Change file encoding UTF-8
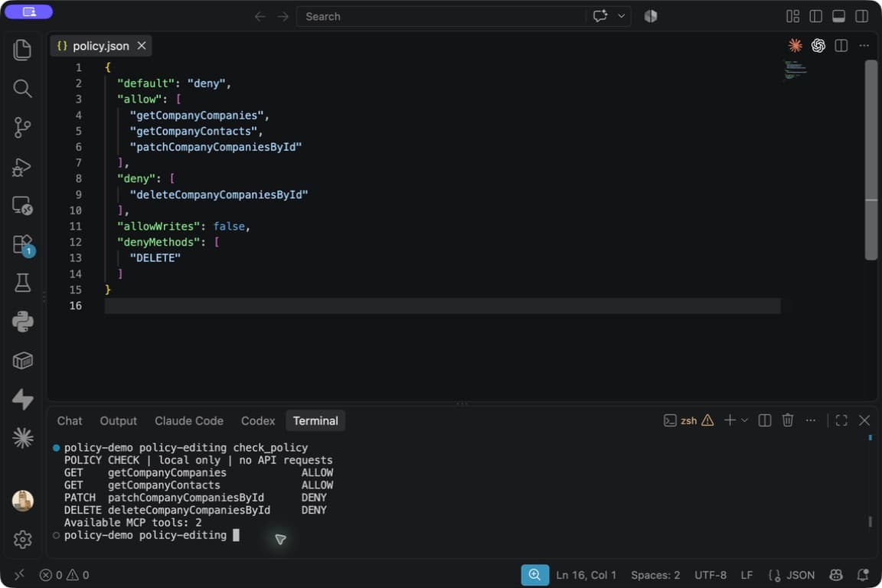This screenshot has width=882, height=588. tap(710, 575)
